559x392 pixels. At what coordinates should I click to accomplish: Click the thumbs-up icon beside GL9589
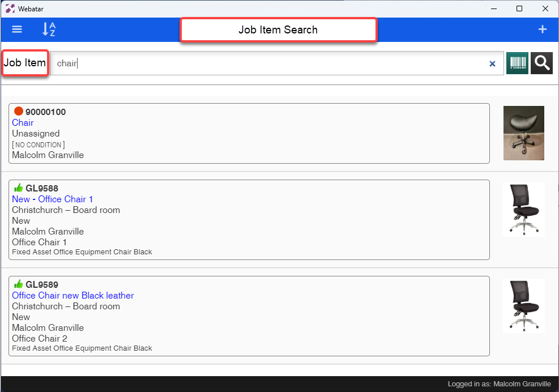pyautogui.click(x=19, y=284)
